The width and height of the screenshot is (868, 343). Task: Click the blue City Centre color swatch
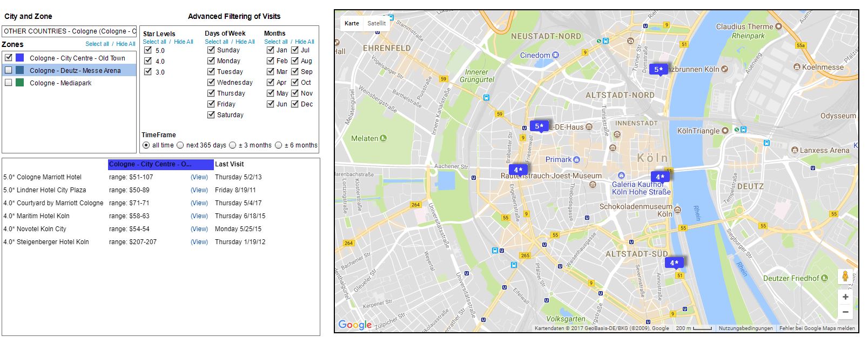(x=20, y=57)
